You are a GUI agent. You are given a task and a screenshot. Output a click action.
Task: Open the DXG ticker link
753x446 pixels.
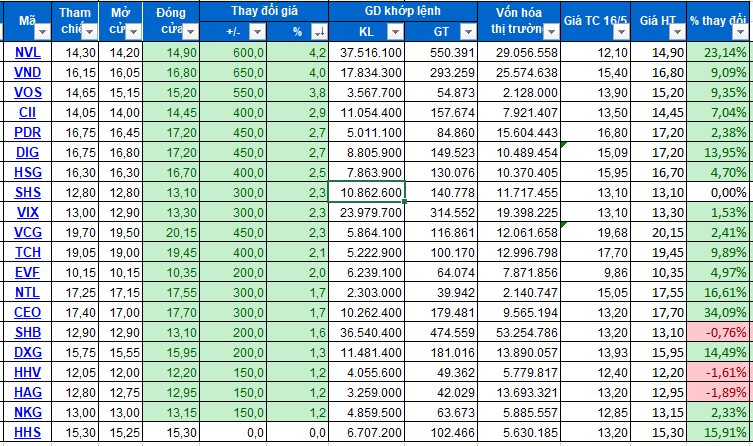[x=27, y=352]
